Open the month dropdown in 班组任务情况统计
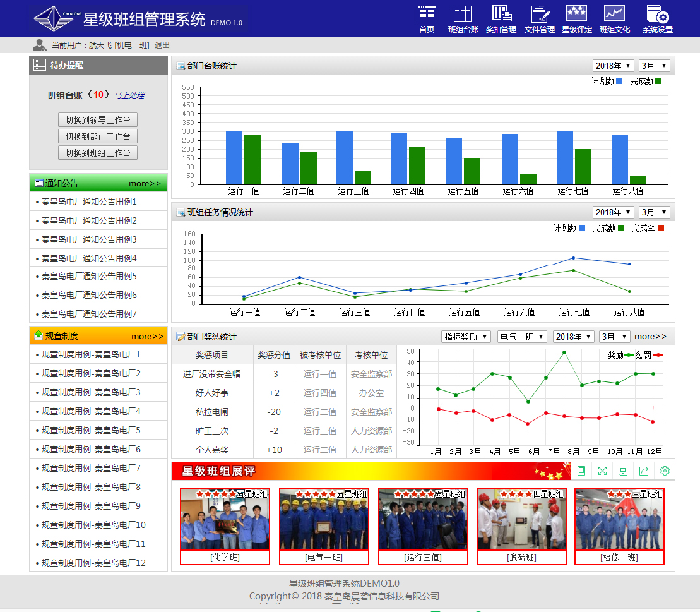Image resolution: width=700 pixels, height=612 pixels. coord(654,212)
